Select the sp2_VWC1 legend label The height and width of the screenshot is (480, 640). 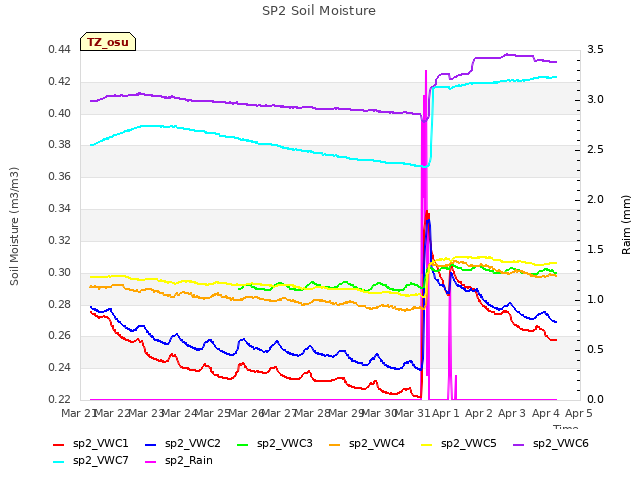100,444
